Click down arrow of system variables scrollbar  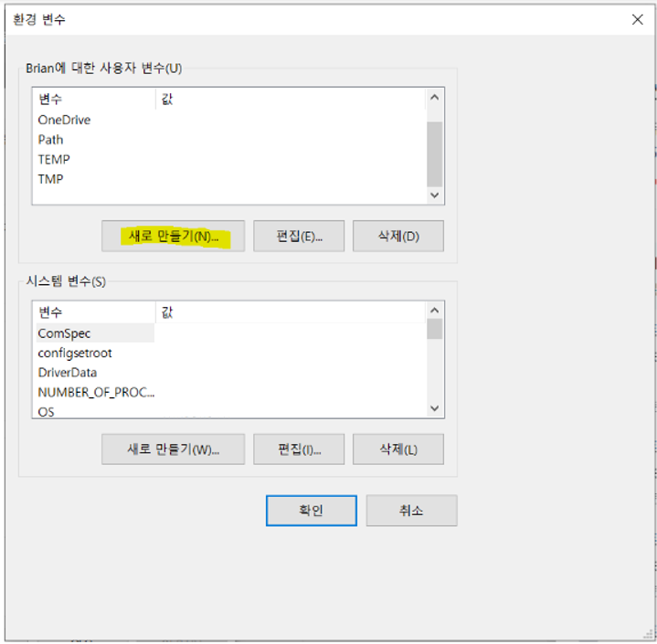point(435,408)
